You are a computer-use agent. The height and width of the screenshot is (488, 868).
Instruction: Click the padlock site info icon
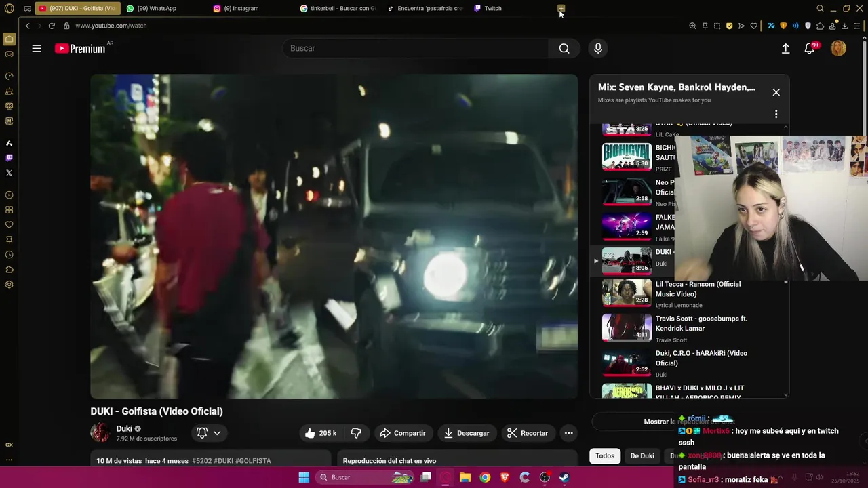(x=66, y=26)
